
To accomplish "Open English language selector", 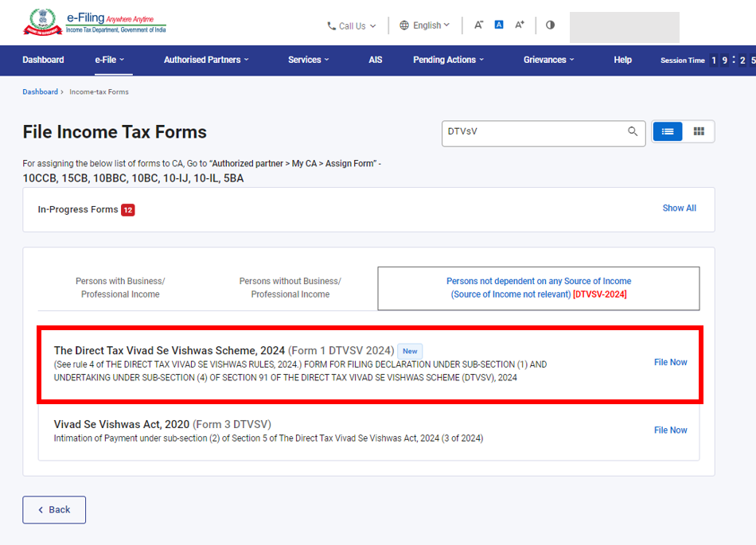I will (425, 25).
